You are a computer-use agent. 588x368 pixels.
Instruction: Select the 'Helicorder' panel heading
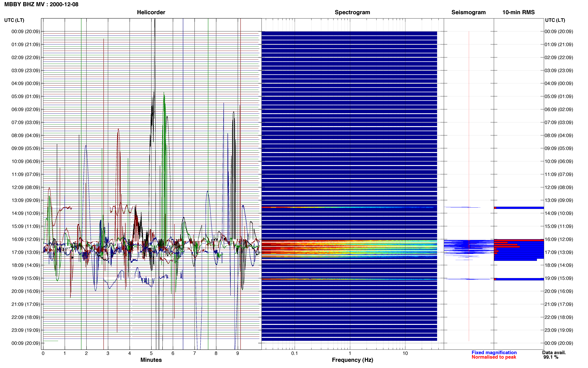pos(151,12)
